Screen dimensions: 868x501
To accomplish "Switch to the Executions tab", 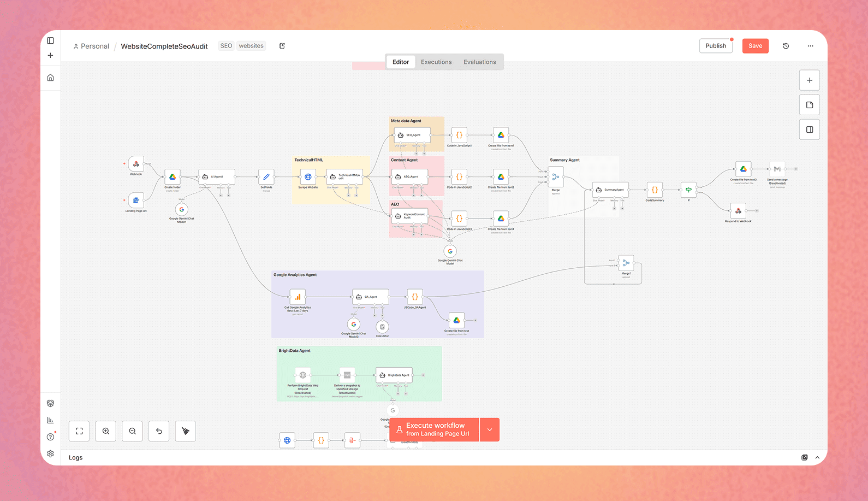I will click(436, 62).
